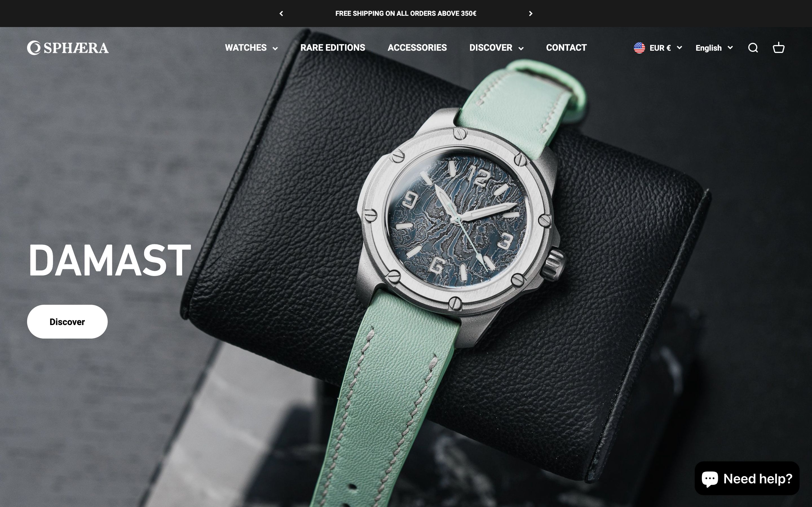The width and height of the screenshot is (812, 507).
Task: Expand the DISCOVER dropdown menu
Action: click(x=496, y=48)
